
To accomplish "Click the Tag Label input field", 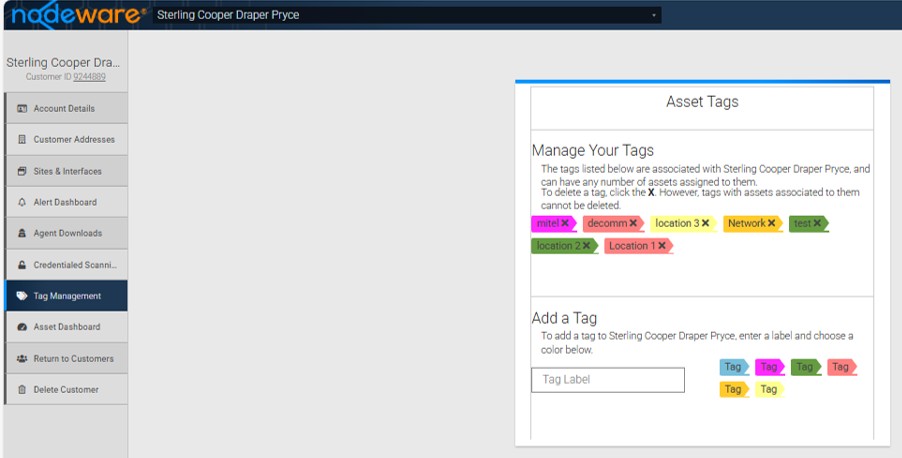I will (608, 380).
